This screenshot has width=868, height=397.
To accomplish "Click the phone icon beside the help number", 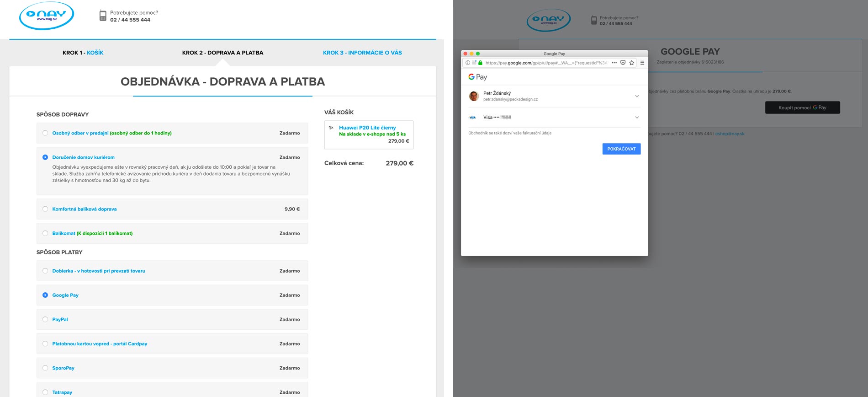I will pos(103,16).
